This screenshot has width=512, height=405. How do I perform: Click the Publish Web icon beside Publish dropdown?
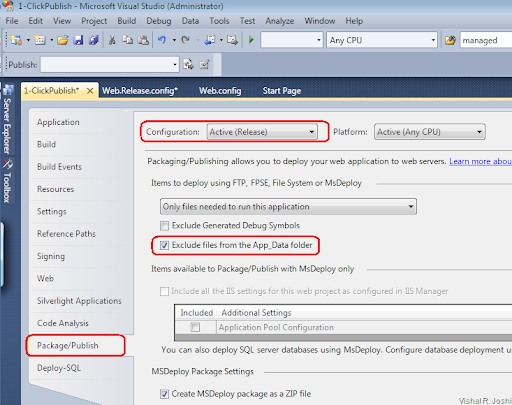coord(188,64)
